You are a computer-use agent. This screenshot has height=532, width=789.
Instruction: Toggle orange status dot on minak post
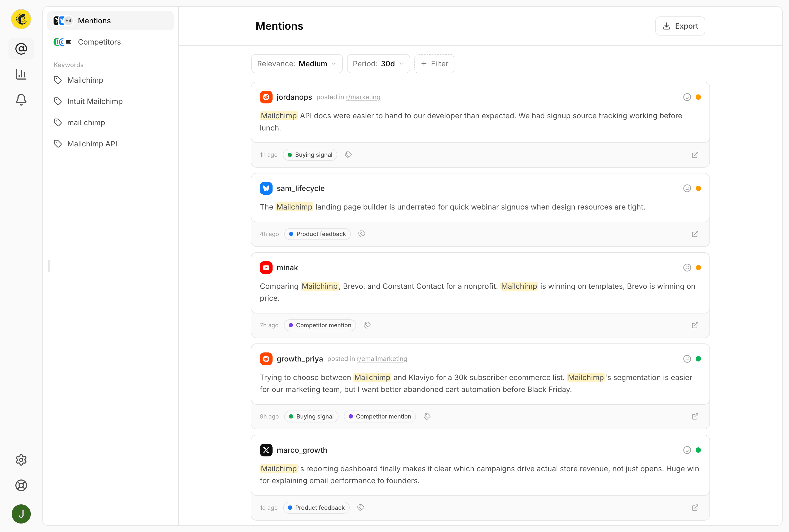pyautogui.click(x=698, y=268)
